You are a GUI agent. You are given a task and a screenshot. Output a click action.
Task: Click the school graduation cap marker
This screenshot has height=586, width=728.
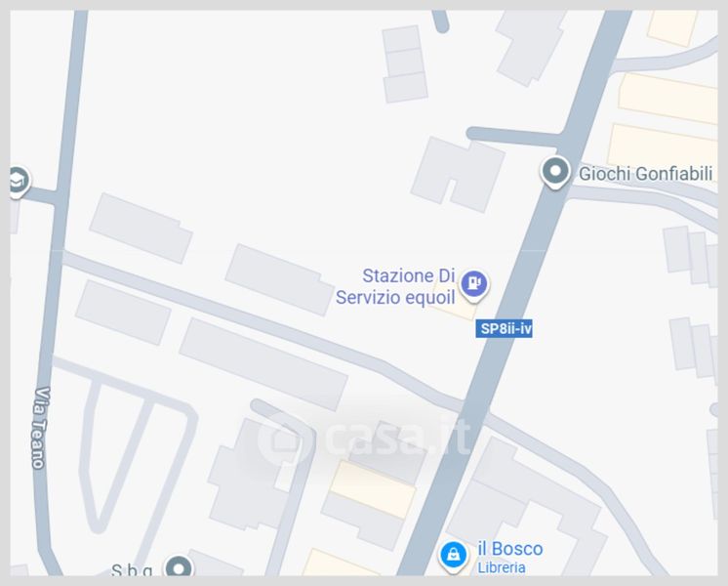tap(18, 182)
